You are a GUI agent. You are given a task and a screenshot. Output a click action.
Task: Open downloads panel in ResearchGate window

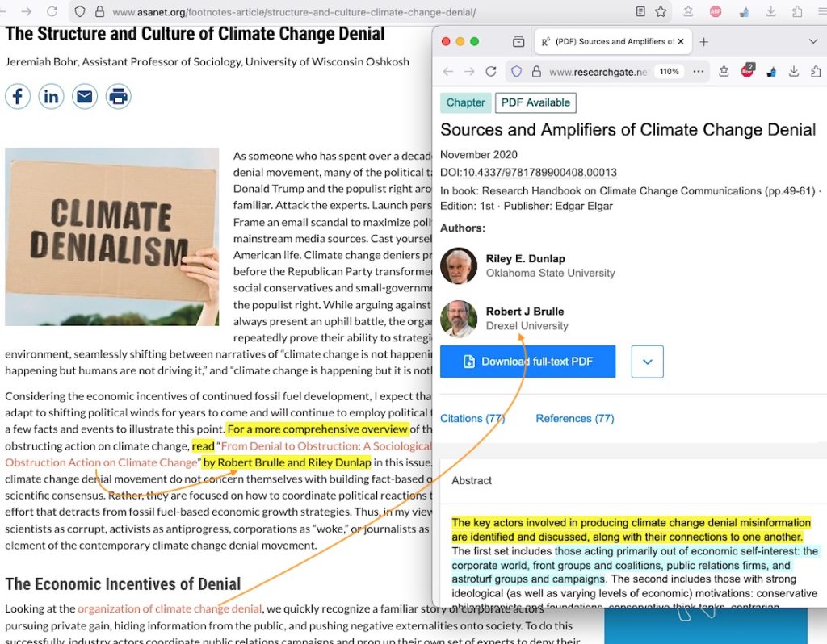coord(794,72)
